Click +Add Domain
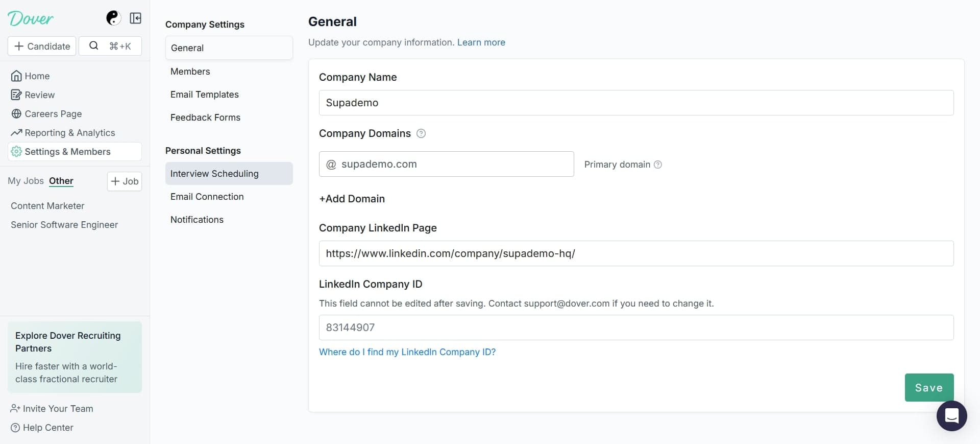The width and height of the screenshot is (980, 444). coord(352,199)
